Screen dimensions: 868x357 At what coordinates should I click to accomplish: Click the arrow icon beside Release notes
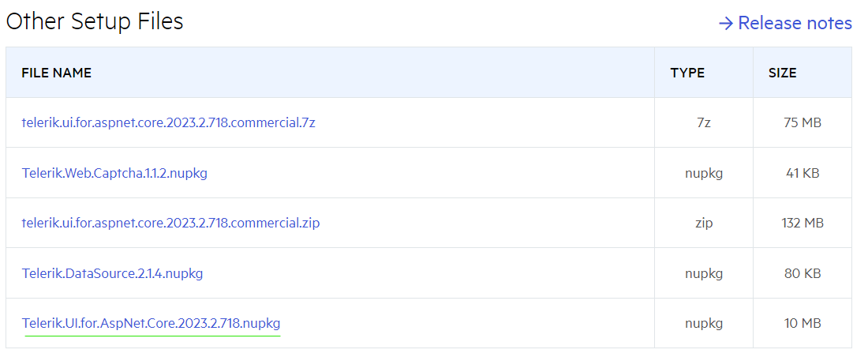726,24
